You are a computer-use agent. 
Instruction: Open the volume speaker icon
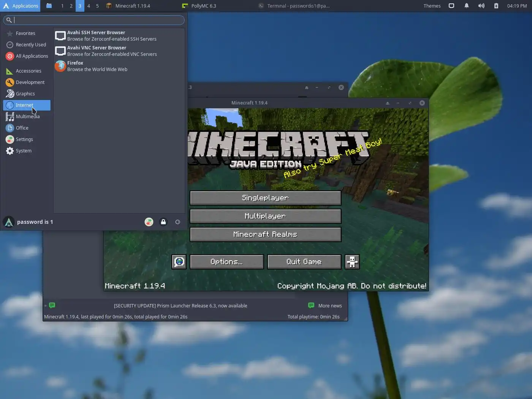tap(481, 6)
